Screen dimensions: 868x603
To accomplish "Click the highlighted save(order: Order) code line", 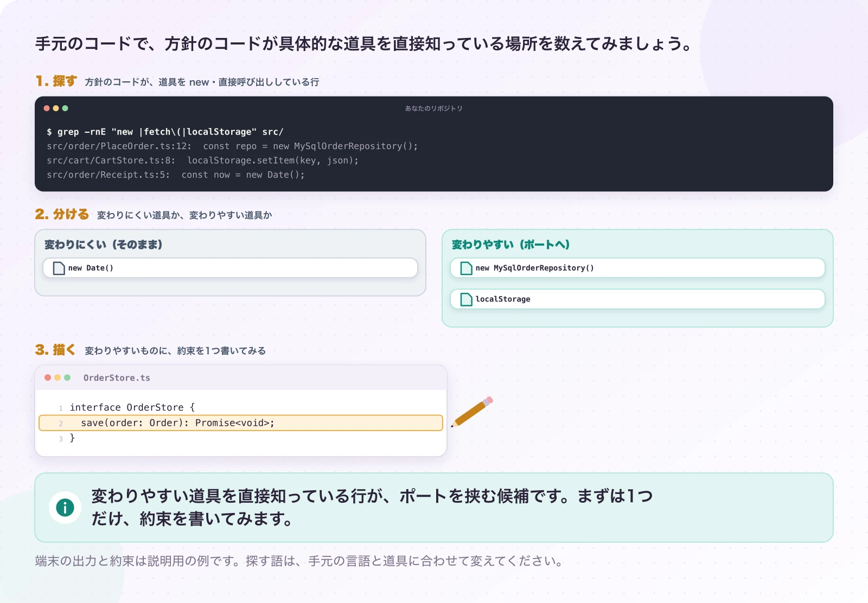I will click(241, 423).
